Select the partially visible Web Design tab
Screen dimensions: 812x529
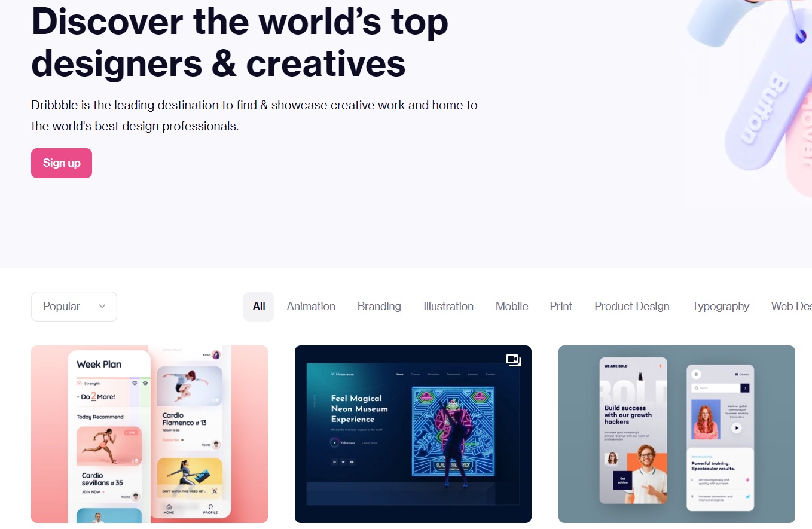pyautogui.click(x=791, y=307)
